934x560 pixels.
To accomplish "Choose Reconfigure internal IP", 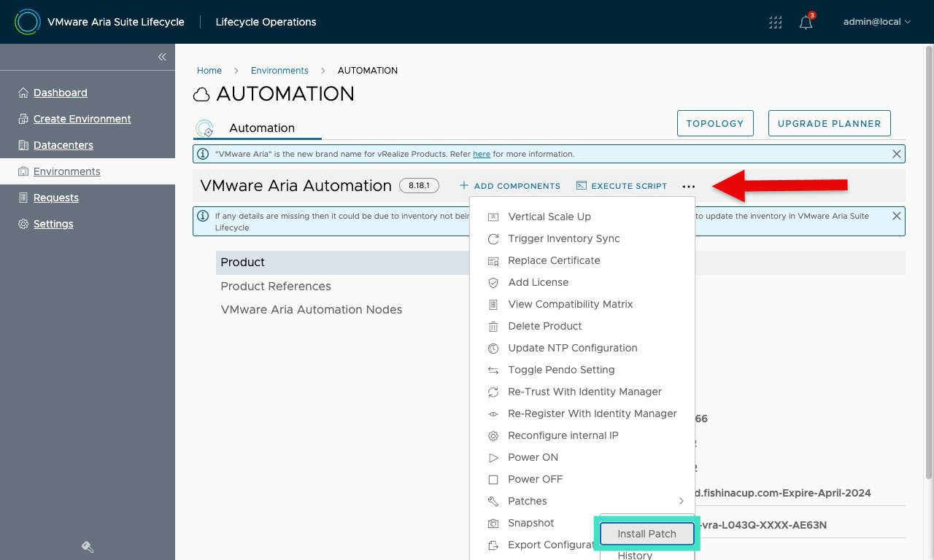I will coord(582,435).
